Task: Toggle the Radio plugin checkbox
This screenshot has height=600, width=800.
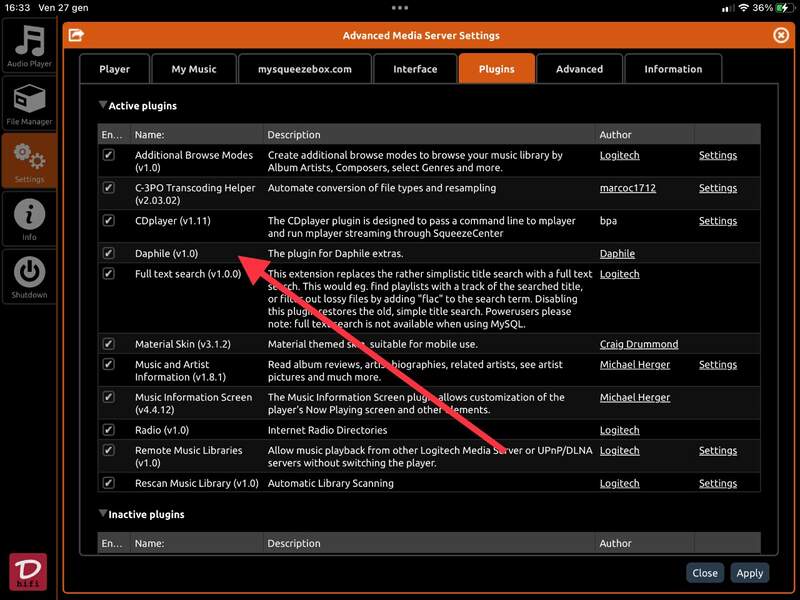Action: tap(109, 430)
